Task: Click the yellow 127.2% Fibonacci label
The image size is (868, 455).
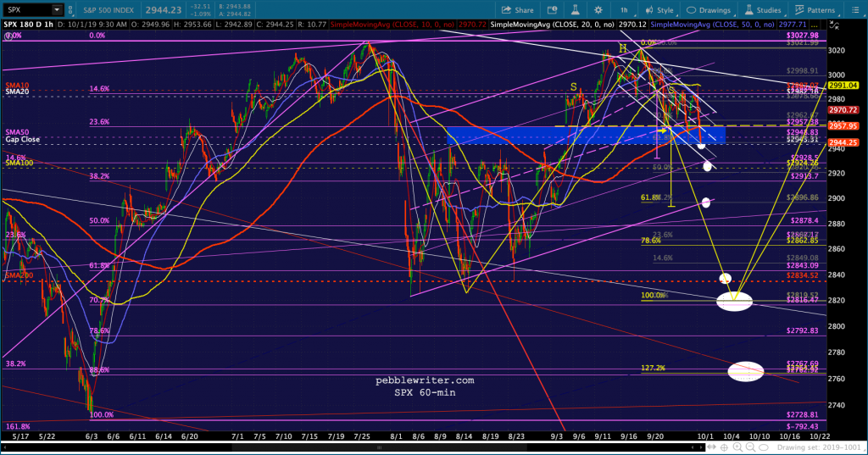Action: point(654,368)
